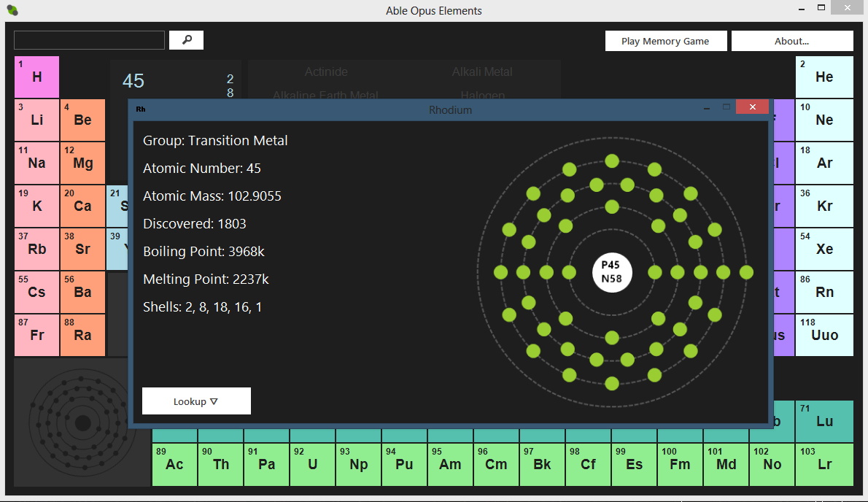This screenshot has height=502, width=868.
Task: Maximize the Able Opus Elements main window
Action: point(821,8)
